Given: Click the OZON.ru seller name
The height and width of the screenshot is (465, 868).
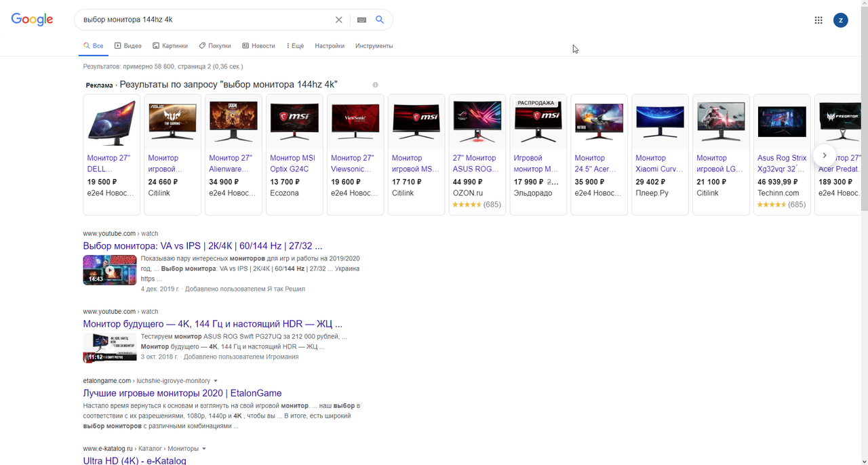Looking at the screenshot, I should pos(468,193).
